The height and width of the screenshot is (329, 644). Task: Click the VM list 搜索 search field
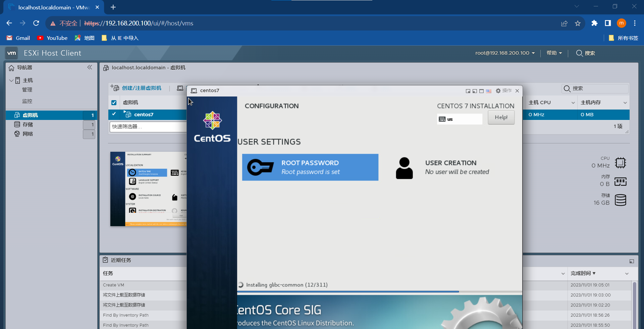point(595,88)
